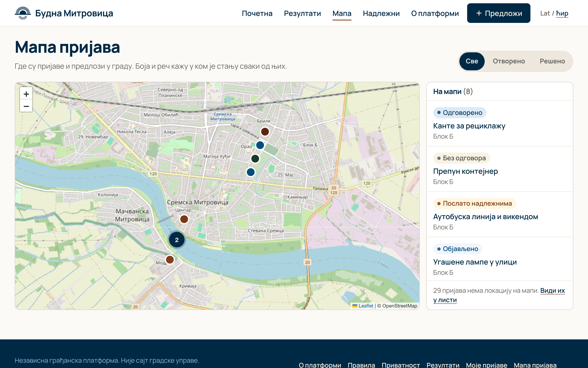Select the dark green marker near Матија Хуђи
The width and height of the screenshot is (588, 368).
pyautogui.click(x=255, y=159)
